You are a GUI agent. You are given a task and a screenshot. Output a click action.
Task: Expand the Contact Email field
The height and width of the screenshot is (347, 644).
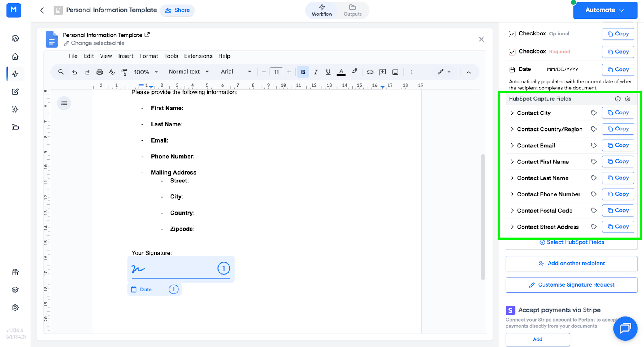[x=512, y=146]
